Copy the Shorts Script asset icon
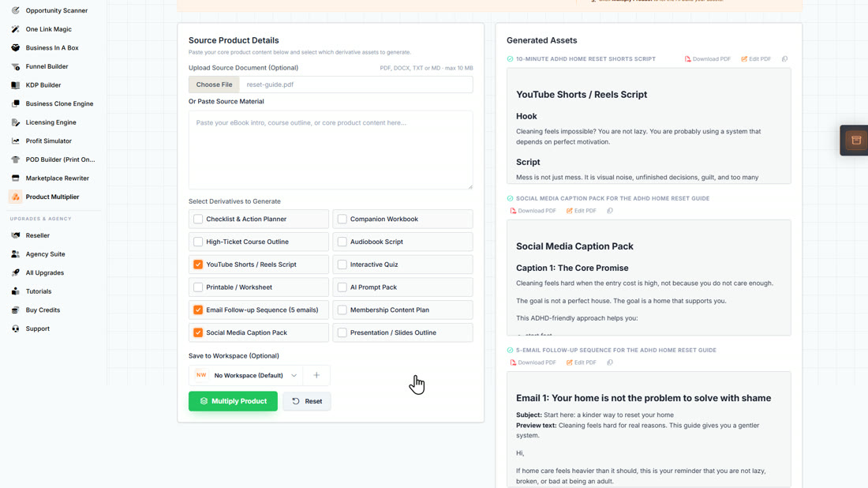 point(784,58)
